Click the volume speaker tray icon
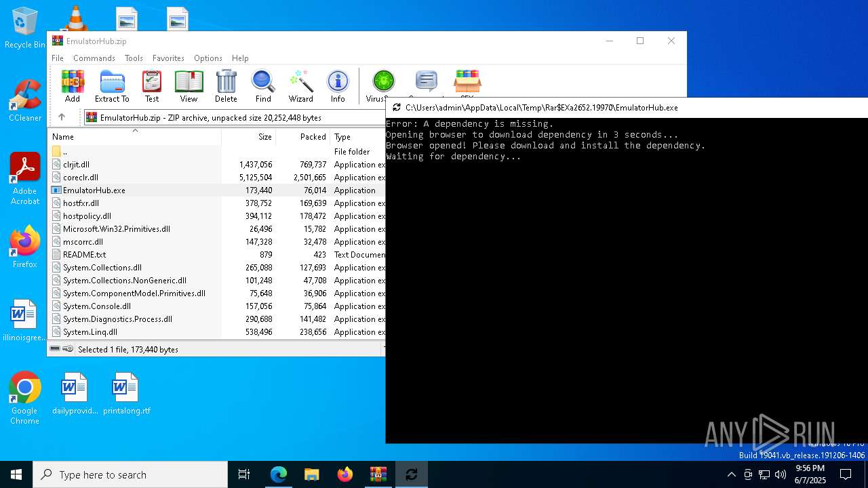The height and width of the screenshot is (488, 868). pyautogui.click(x=781, y=474)
